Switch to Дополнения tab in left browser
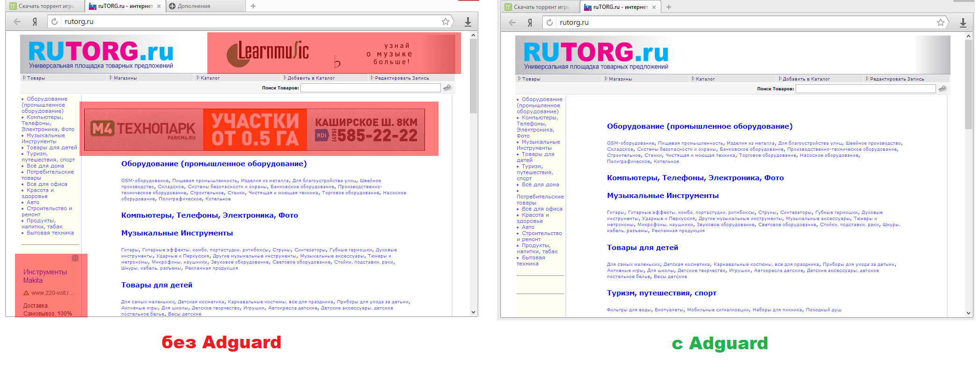 click(x=205, y=6)
